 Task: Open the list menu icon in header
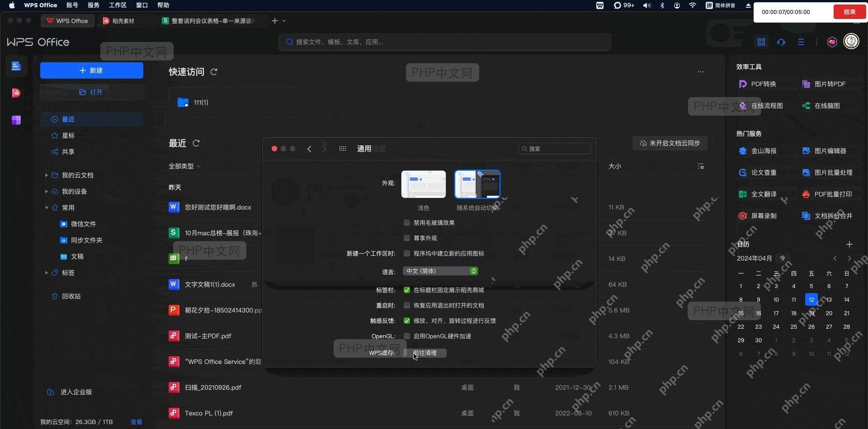[x=801, y=42]
